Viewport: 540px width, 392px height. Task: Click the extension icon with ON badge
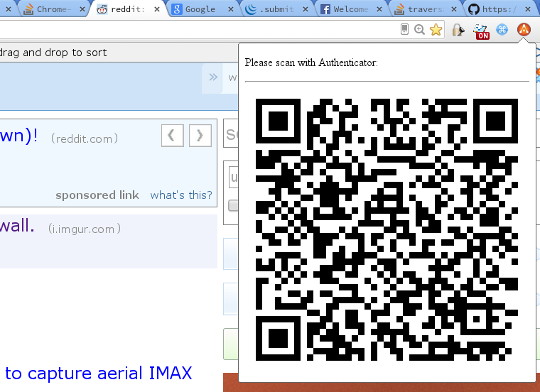pos(481,31)
